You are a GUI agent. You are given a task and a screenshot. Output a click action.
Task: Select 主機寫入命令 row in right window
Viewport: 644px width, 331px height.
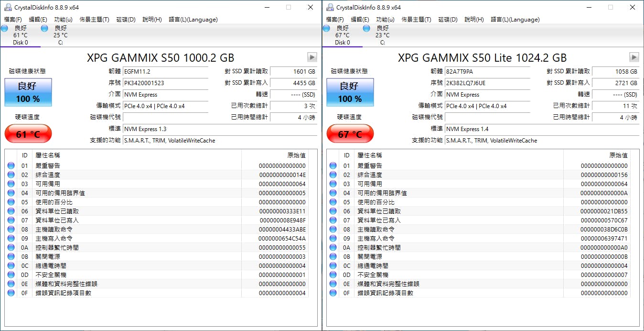(479, 238)
